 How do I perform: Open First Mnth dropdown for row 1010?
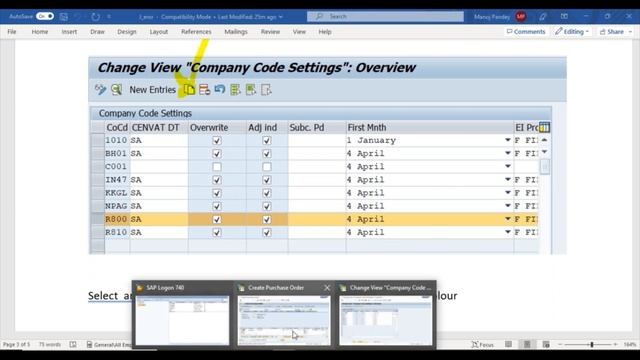(508, 140)
